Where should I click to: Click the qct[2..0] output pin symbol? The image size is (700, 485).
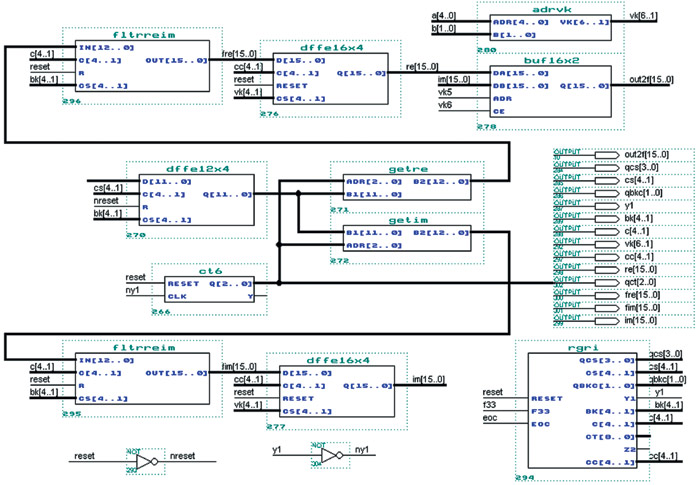tap(607, 283)
